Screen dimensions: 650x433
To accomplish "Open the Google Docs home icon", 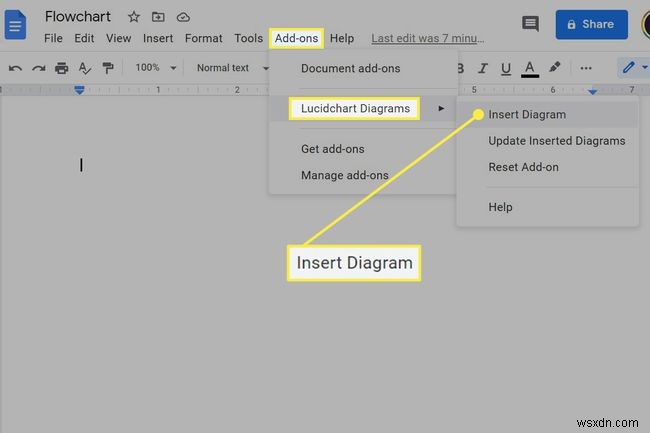I will tap(15, 25).
